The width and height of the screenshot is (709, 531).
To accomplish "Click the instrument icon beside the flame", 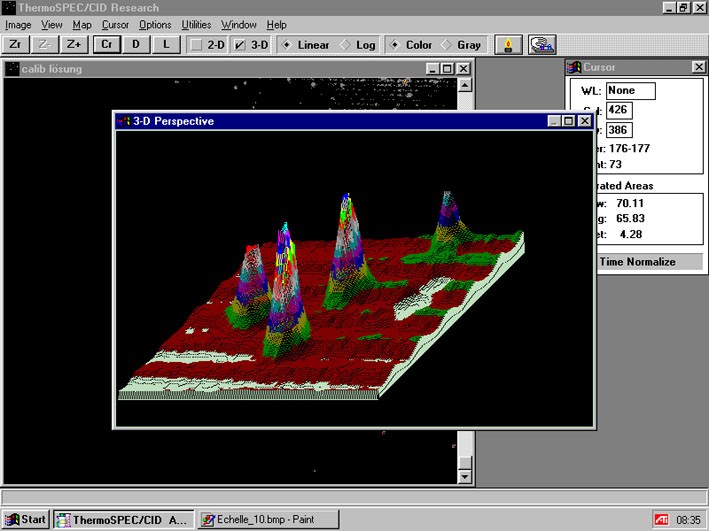I will [542, 45].
